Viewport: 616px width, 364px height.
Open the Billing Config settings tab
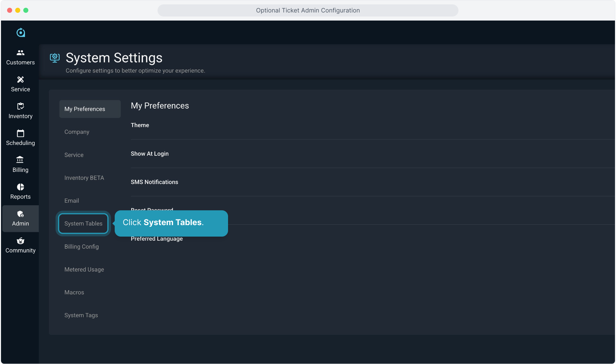[x=82, y=247]
